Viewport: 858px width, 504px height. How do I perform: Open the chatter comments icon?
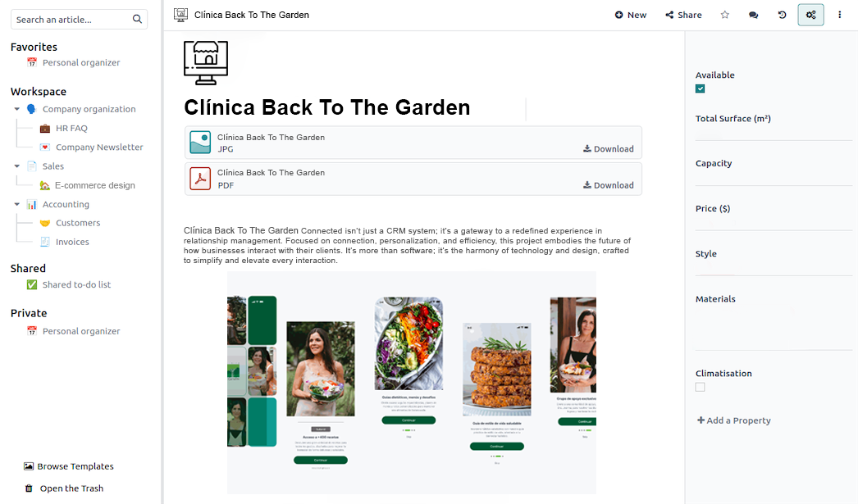point(754,15)
